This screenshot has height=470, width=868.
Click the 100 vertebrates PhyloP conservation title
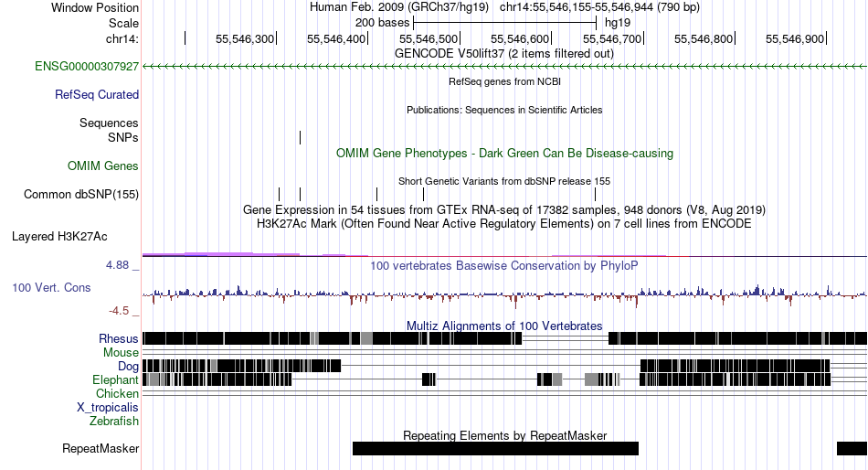pyautogui.click(x=504, y=266)
